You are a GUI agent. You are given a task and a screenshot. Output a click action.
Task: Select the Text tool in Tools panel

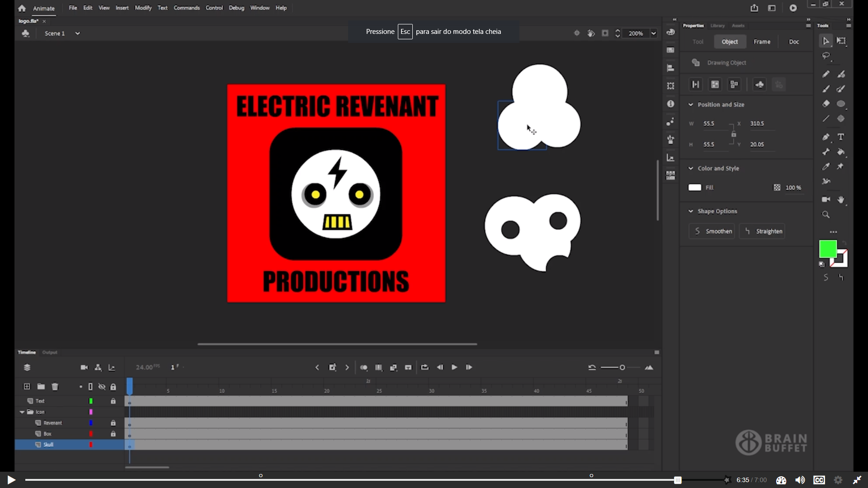coord(841,137)
